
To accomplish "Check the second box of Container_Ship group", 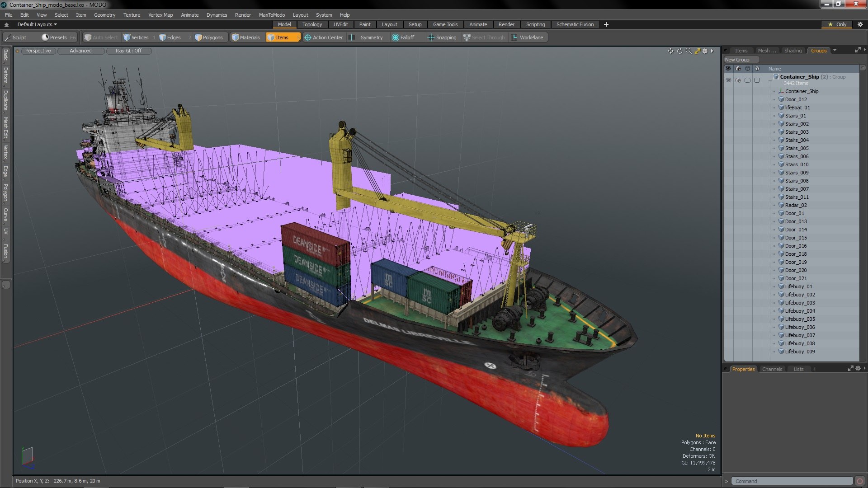I will [757, 80].
